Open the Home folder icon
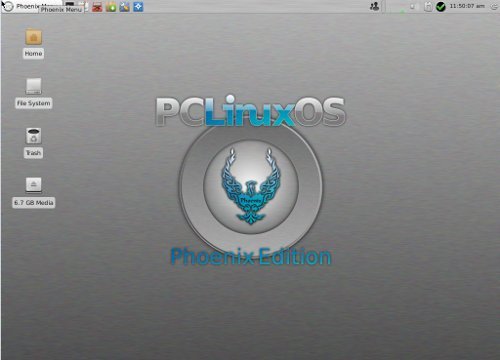The width and height of the screenshot is (500, 360). click(x=33, y=37)
